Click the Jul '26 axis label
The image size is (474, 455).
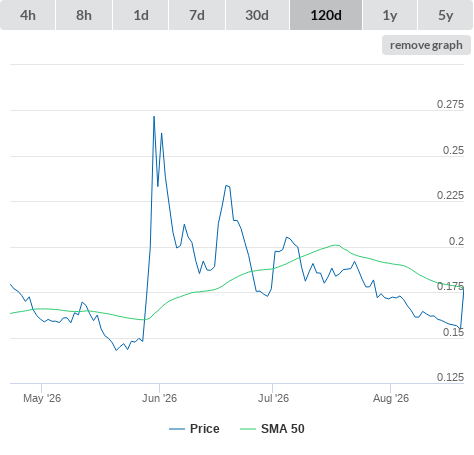click(x=273, y=398)
